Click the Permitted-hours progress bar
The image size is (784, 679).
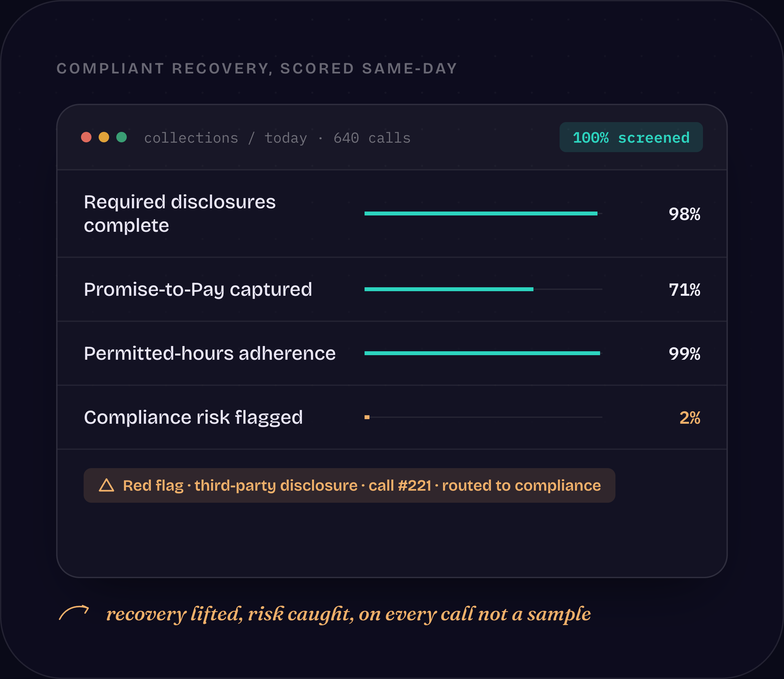pos(483,353)
